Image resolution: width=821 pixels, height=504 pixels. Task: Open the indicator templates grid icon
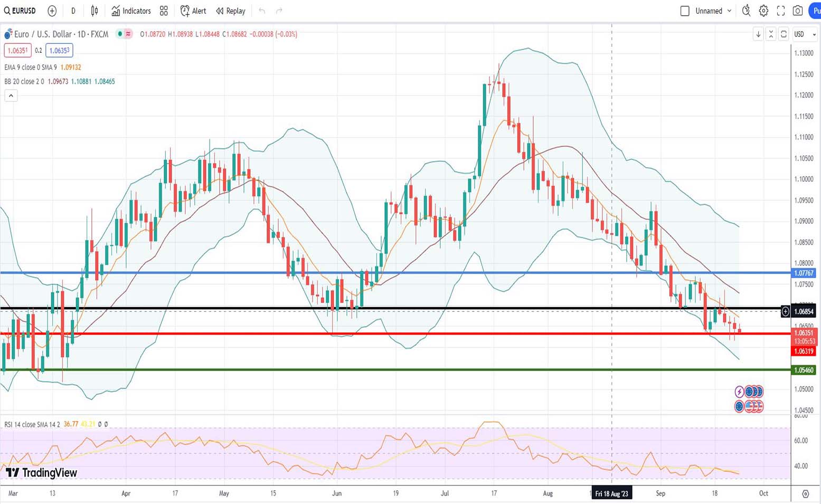tap(164, 11)
